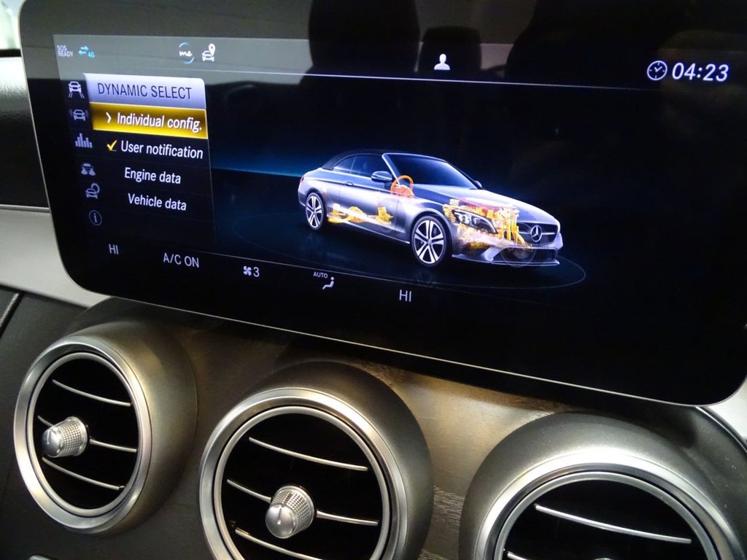Screen dimensions: 747x560
Task: Tap the 04:23 clock display
Action: click(689, 71)
